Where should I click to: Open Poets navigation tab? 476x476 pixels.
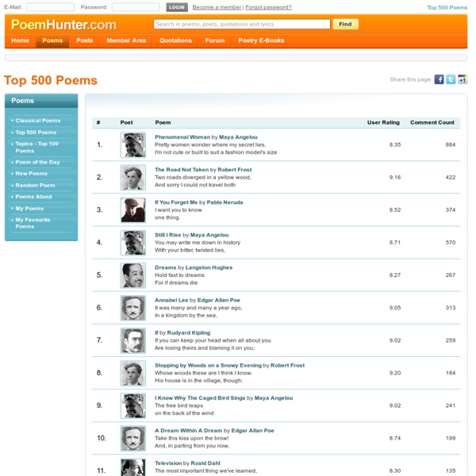pos(85,40)
